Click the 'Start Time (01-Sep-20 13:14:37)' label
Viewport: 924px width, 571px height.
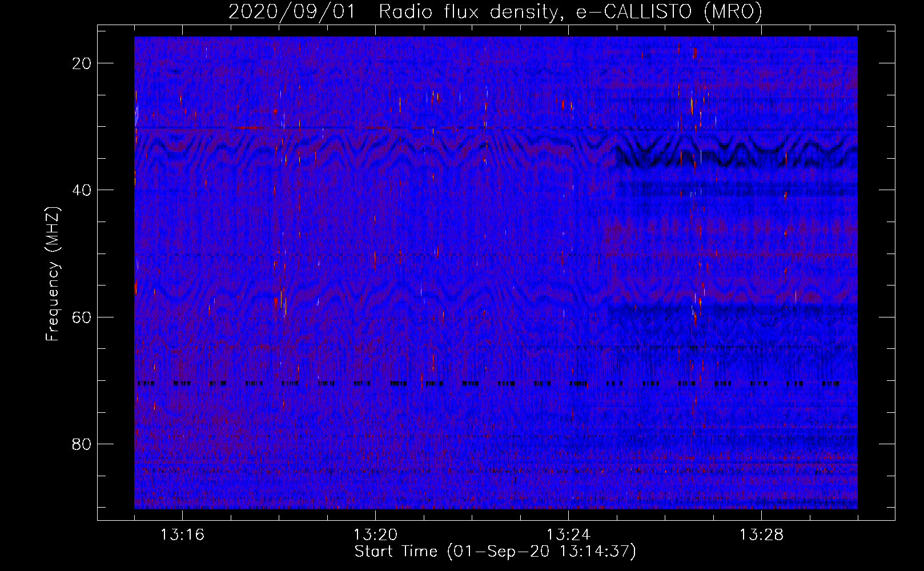coord(495,552)
